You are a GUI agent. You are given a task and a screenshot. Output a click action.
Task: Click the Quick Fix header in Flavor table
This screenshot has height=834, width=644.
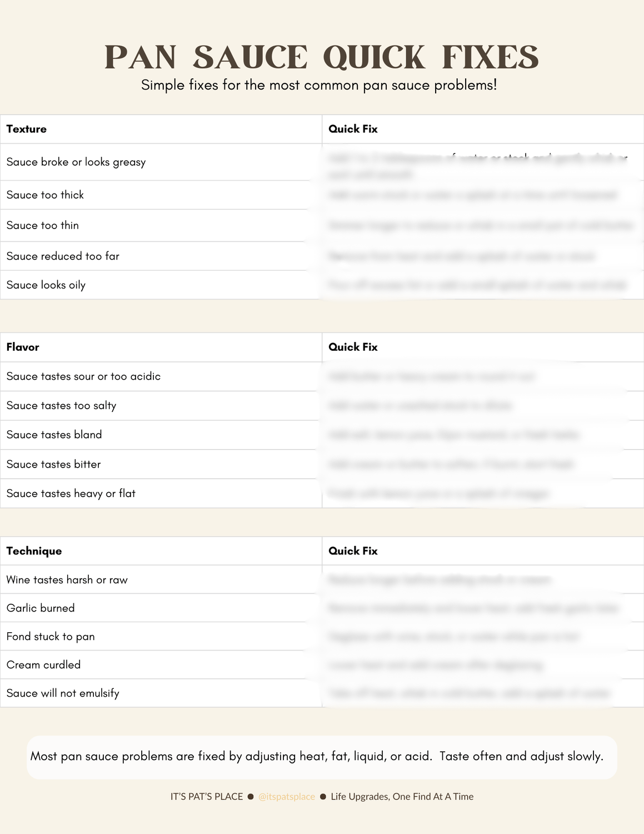coord(353,347)
